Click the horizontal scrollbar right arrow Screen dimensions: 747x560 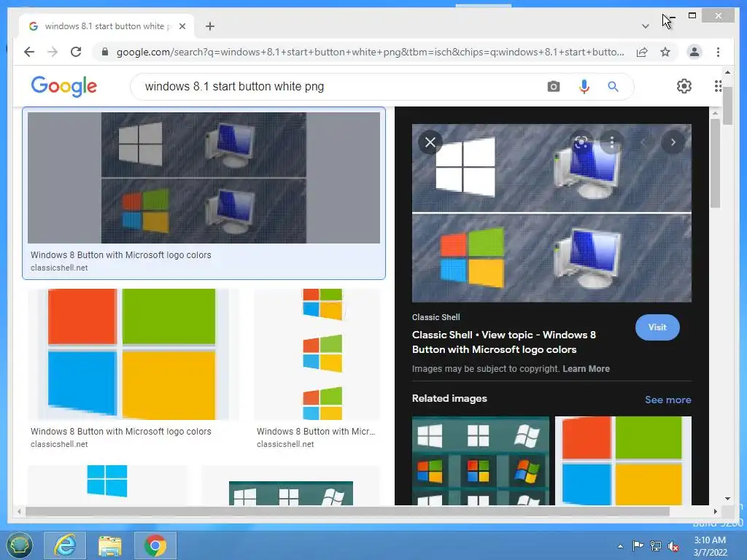(x=715, y=512)
